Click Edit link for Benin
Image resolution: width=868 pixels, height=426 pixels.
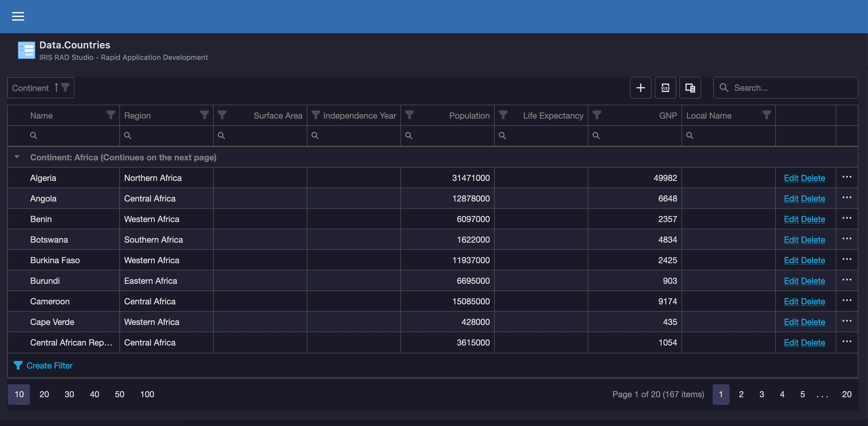(791, 219)
